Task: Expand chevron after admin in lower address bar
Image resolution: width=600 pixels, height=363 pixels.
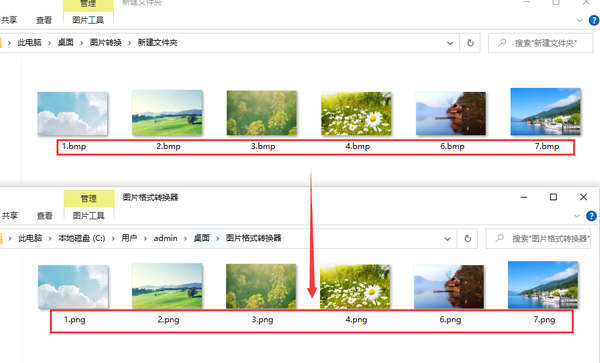Action: click(185, 239)
